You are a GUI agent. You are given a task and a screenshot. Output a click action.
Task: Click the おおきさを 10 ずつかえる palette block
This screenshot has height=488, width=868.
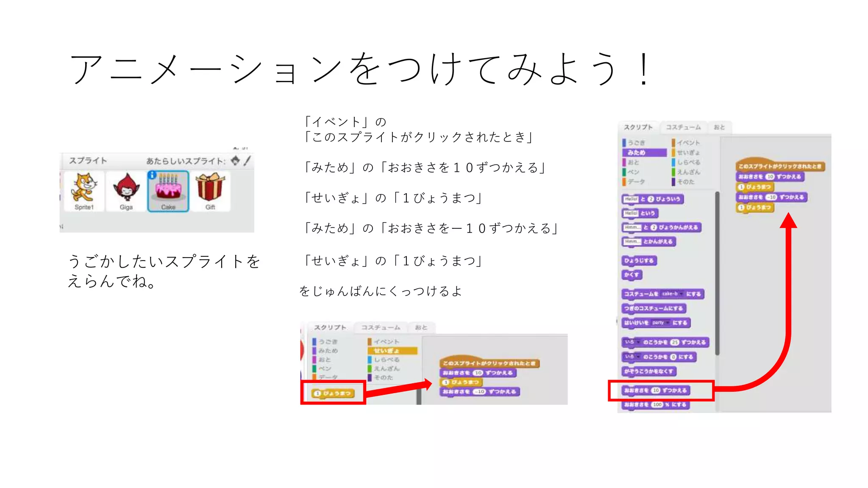[x=656, y=391]
